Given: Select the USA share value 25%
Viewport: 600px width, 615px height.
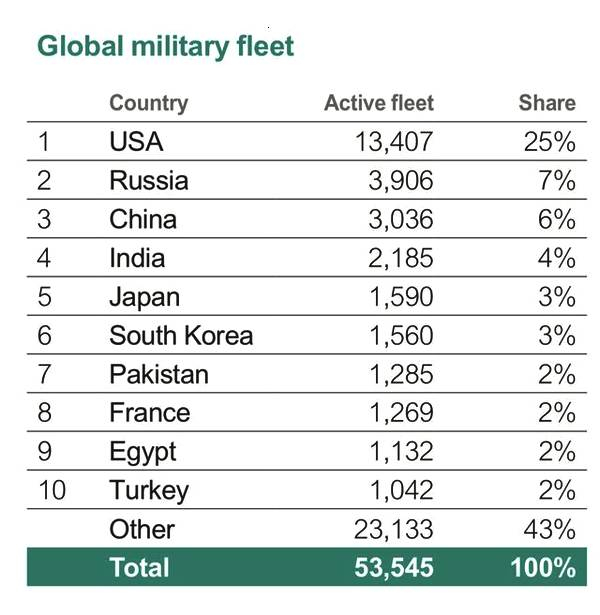Looking at the screenshot, I should pyautogui.click(x=550, y=142).
